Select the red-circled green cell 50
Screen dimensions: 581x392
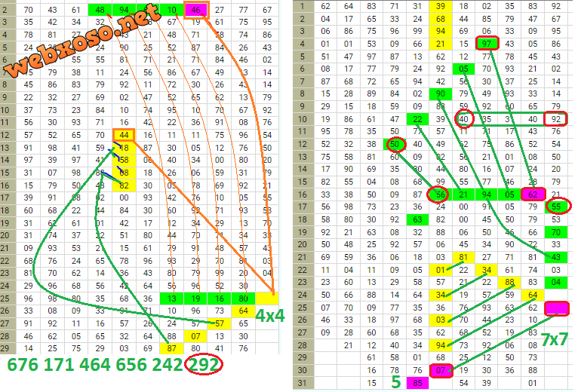(395, 144)
